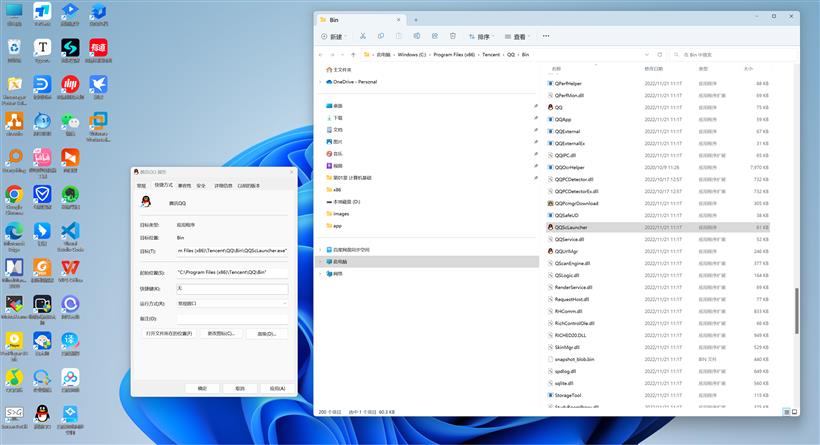Switch to 安全 tab in properties dialog
Image resolution: width=820 pixels, height=445 pixels.
click(x=201, y=186)
